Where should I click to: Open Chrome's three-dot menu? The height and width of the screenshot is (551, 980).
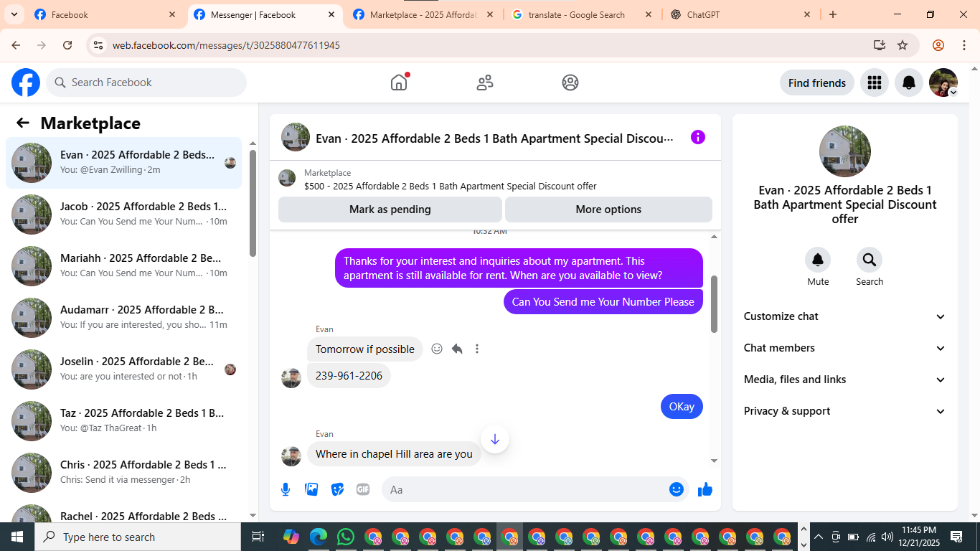963,45
